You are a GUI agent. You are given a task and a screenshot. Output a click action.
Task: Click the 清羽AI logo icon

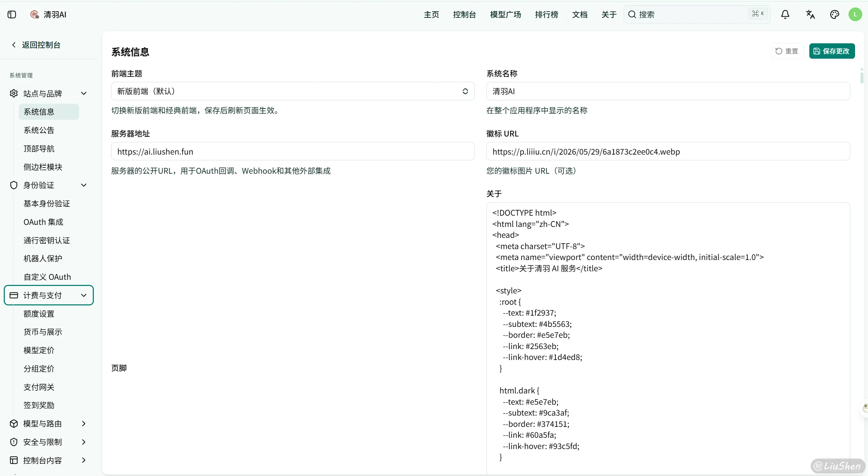tap(34, 14)
